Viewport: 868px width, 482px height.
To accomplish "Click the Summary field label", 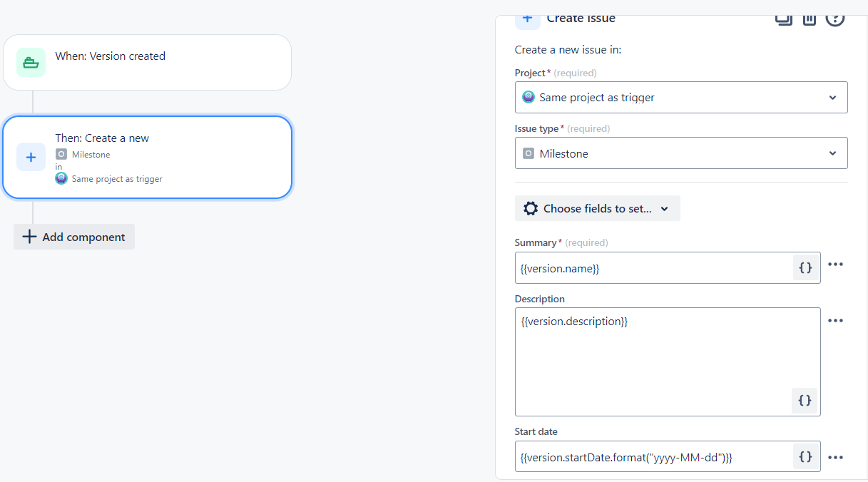I will click(536, 243).
